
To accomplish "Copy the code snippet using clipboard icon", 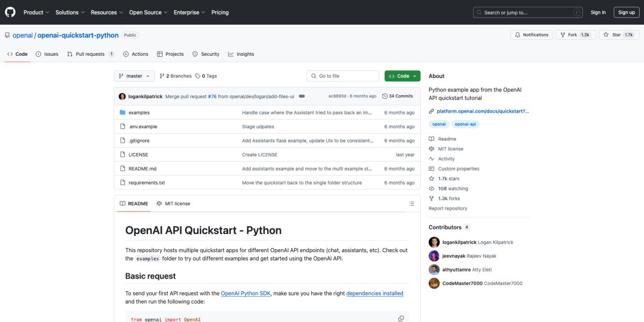I will point(401,318).
